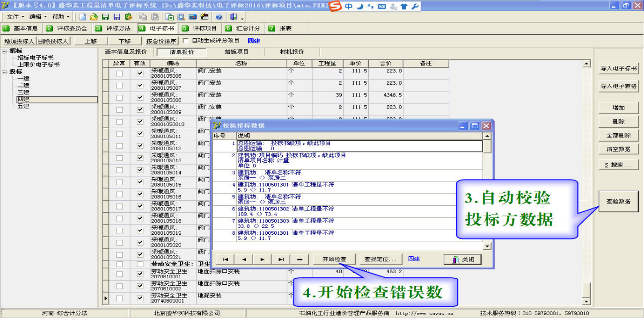Image resolution: width=644 pixels, height=318 pixels.
Task: Open the 编辑 menu
Action: pyautogui.click(x=38, y=17)
